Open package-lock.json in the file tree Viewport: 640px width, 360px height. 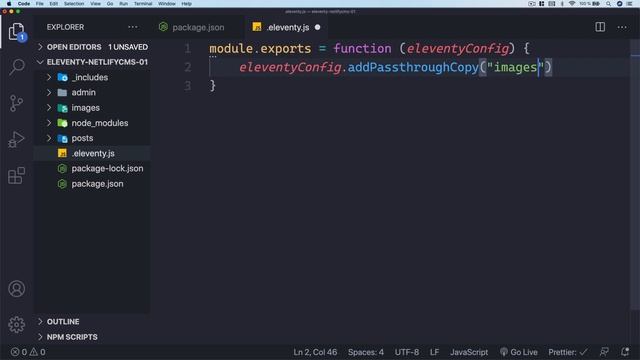point(92,169)
